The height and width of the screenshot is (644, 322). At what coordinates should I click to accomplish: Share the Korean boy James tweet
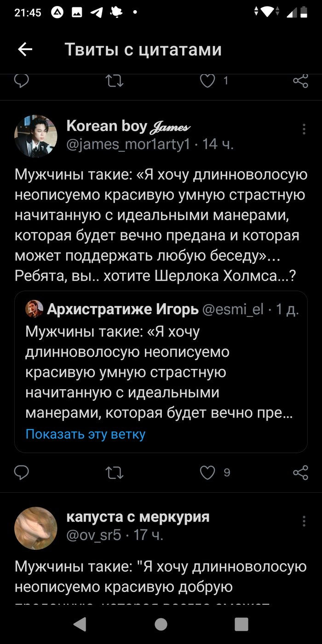coord(300,472)
